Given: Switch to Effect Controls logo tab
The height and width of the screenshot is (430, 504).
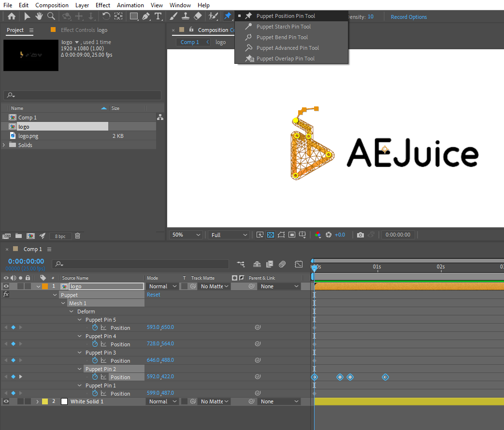Looking at the screenshot, I should [x=84, y=30].
